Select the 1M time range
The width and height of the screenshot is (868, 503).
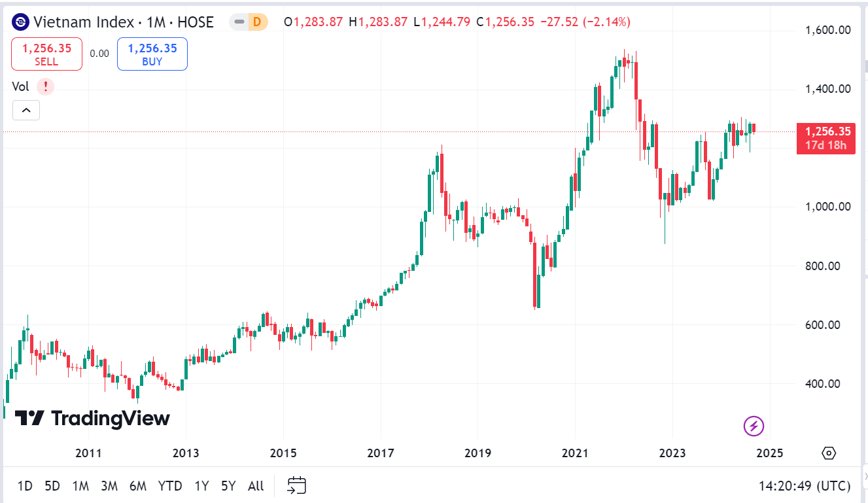[x=80, y=486]
